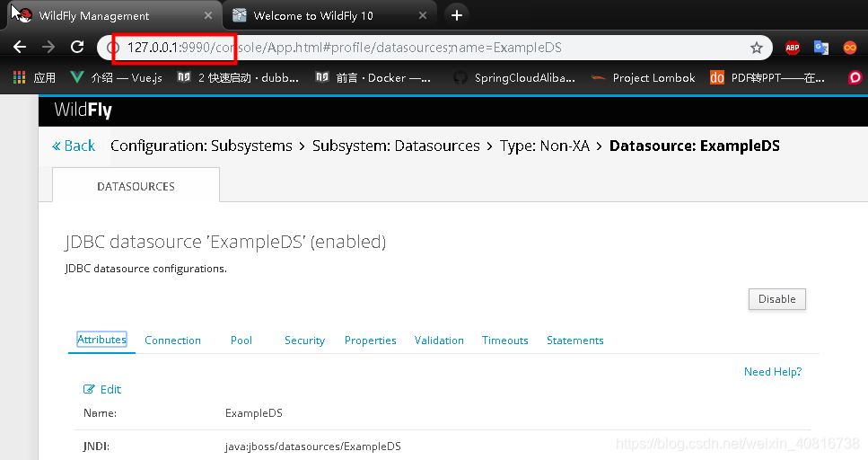Click the orange infinity extension icon
Viewport: 868px width, 460px height.
click(850, 48)
